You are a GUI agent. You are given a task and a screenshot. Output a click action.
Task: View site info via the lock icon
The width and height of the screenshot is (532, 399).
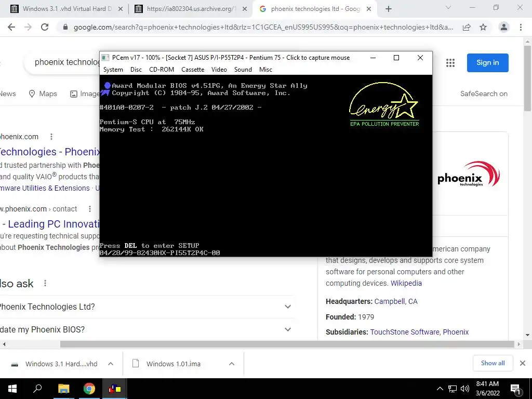[x=65, y=27]
